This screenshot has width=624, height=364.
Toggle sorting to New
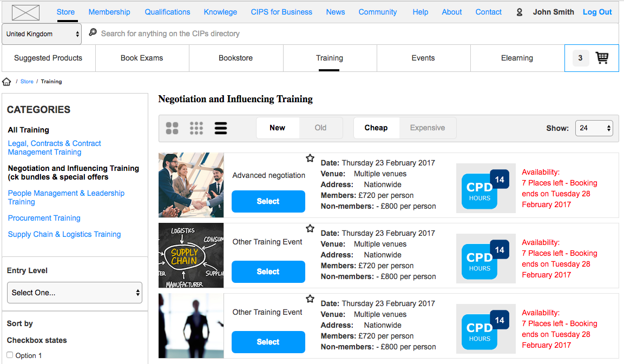(278, 128)
